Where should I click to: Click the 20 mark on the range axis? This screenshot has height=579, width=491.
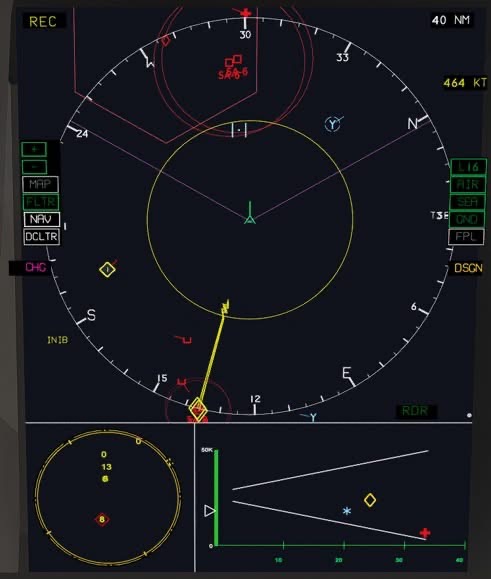(x=339, y=560)
